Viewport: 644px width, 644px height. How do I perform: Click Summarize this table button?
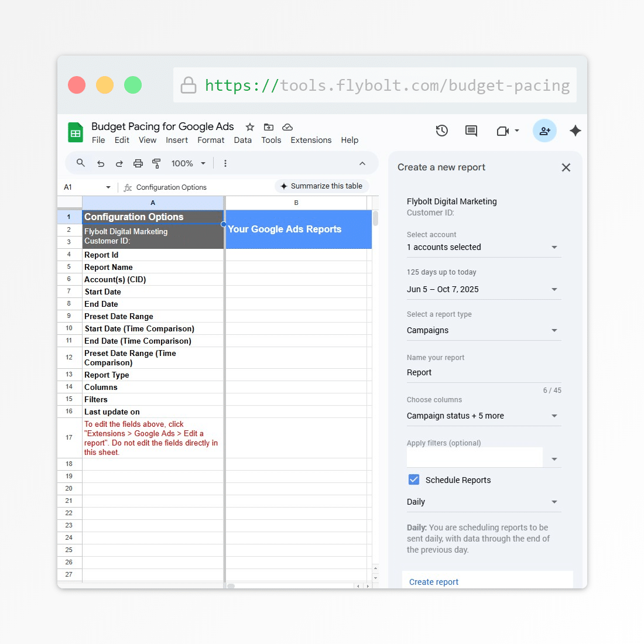pyautogui.click(x=321, y=186)
